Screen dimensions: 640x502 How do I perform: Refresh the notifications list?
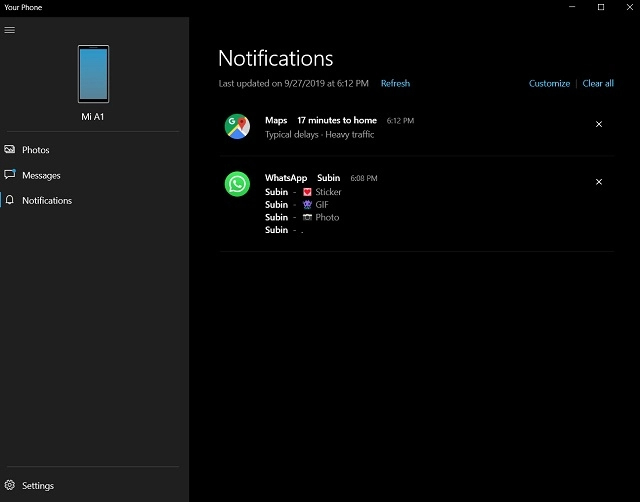395,84
